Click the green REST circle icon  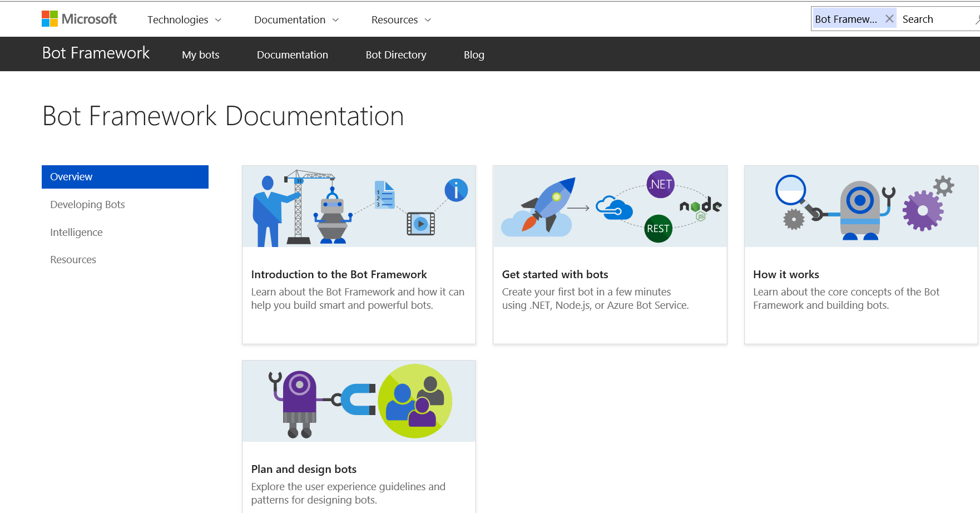658,229
